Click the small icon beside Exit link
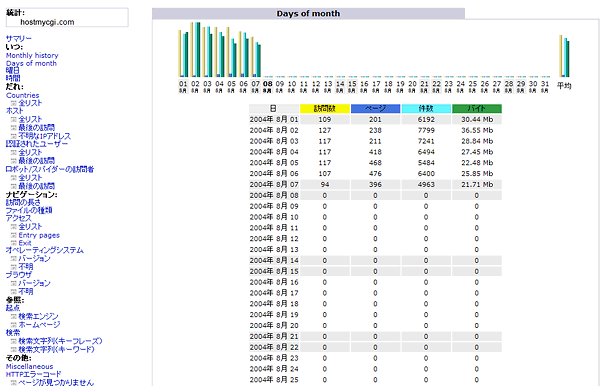Screen dimensions: 600x386 [x=13, y=243]
